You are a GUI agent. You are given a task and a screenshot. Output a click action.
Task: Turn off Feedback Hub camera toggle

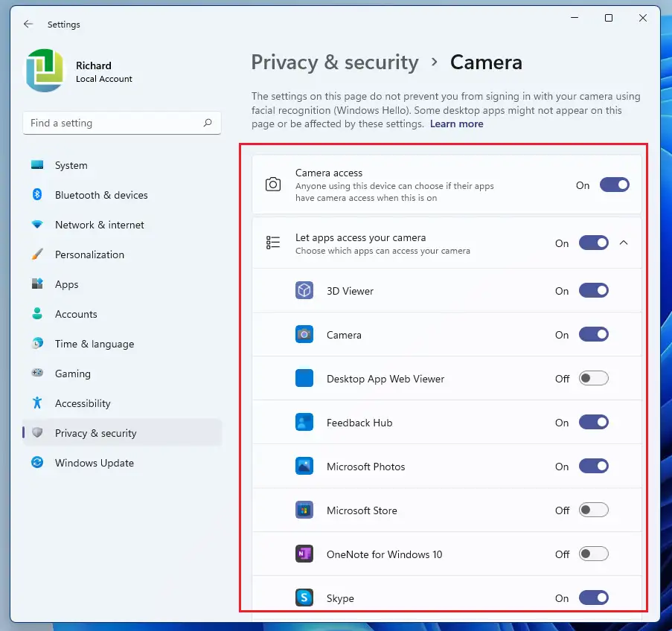click(x=594, y=422)
